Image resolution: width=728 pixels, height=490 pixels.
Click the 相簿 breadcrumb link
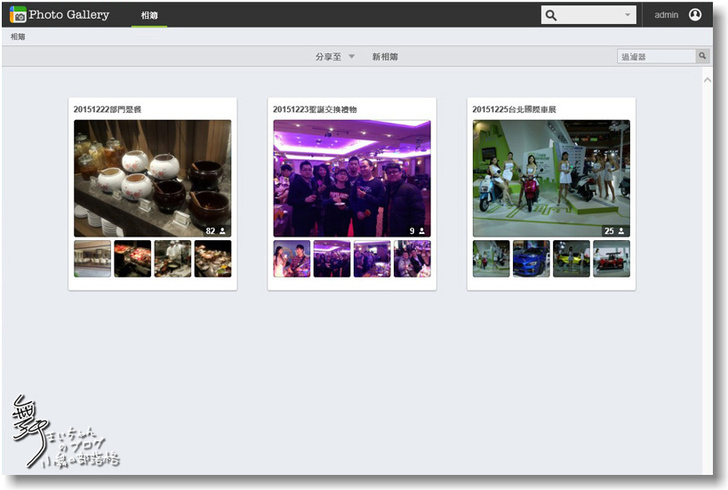click(x=18, y=37)
